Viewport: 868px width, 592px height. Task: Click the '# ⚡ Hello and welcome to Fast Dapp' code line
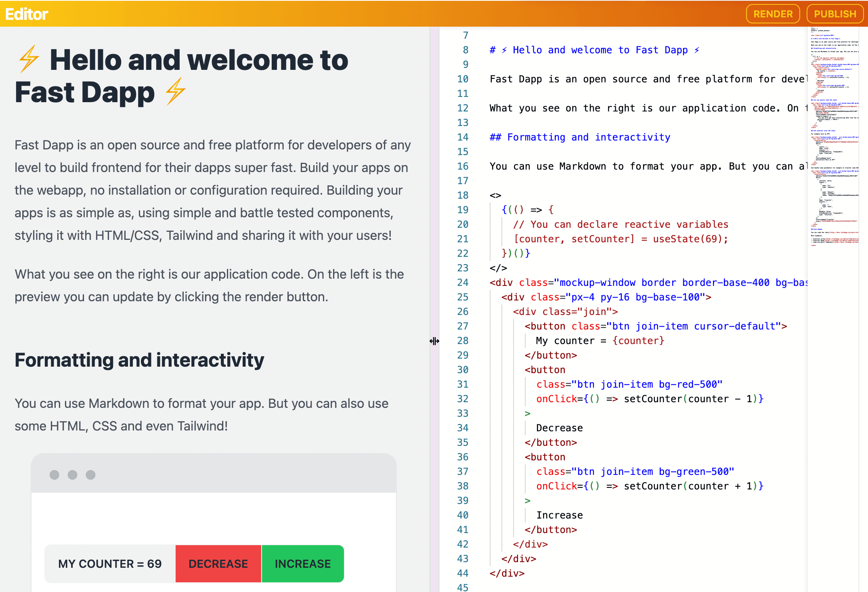pos(595,50)
